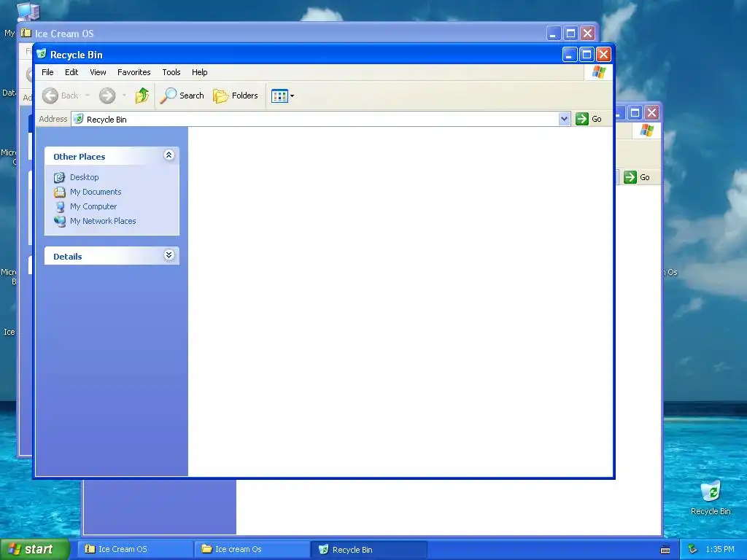Image resolution: width=747 pixels, height=560 pixels.
Task: Click the Recycle Bin icon in address bar
Action: 78,119
